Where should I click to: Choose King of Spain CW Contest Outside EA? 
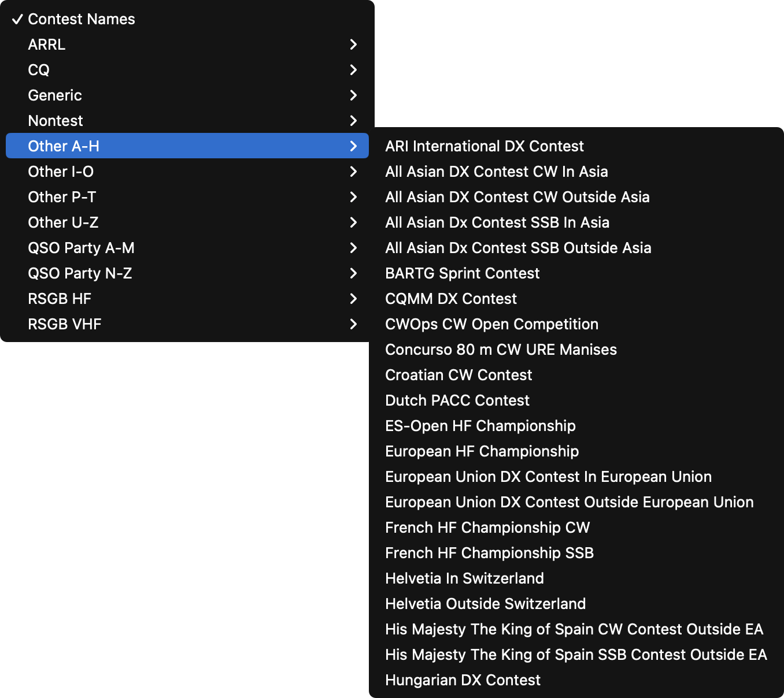tap(576, 629)
